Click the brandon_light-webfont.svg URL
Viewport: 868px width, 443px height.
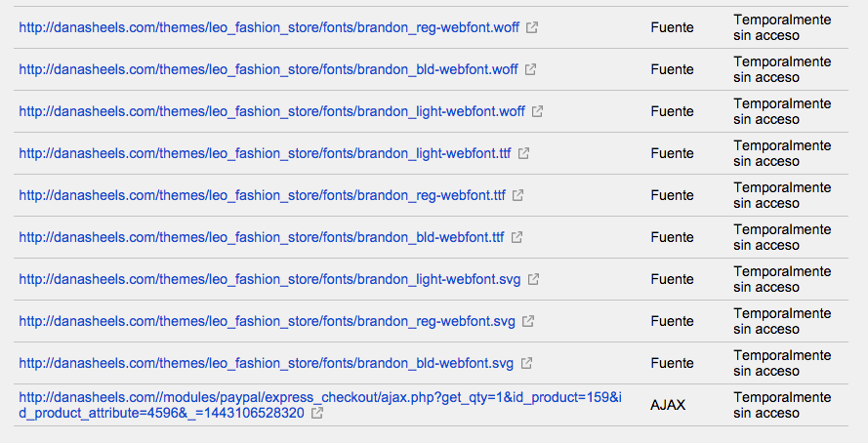[x=269, y=279]
